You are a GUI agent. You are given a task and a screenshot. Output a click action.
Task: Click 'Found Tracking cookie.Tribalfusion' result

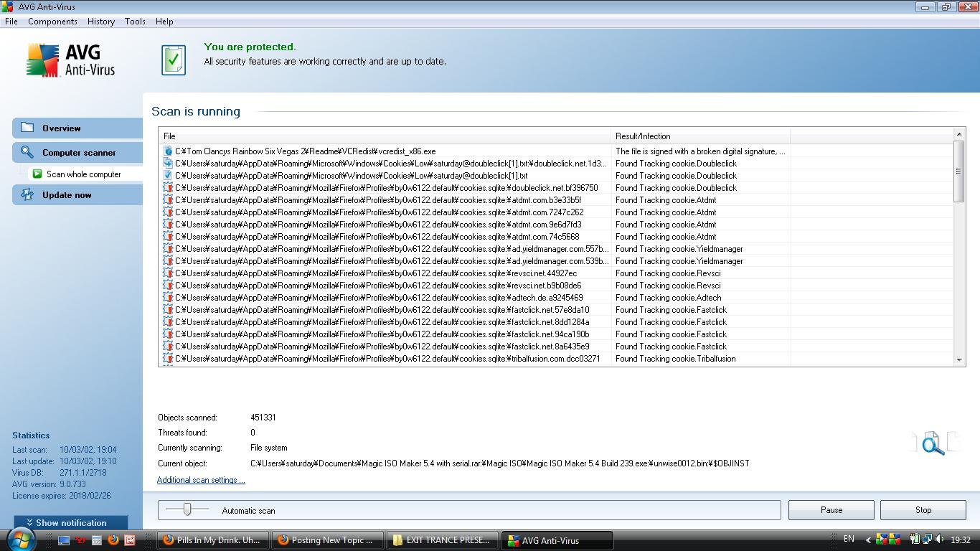676,359
